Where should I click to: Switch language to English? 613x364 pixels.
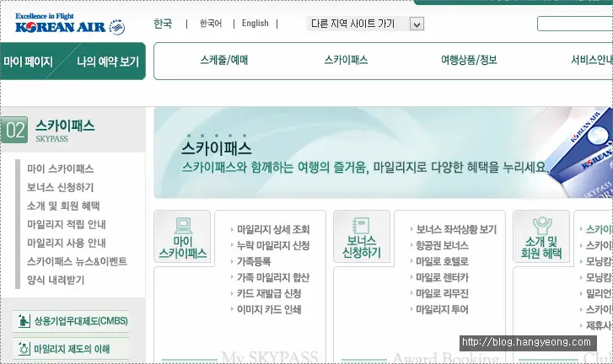255,24
